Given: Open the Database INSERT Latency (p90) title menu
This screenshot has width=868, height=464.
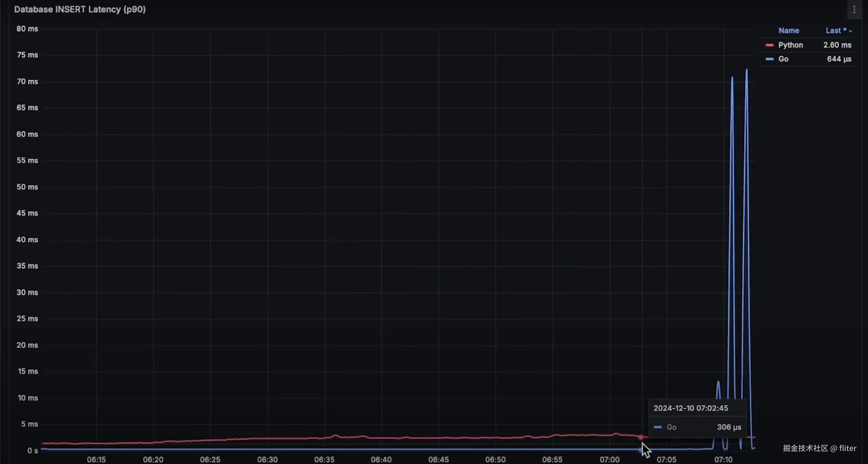Looking at the screenshot, I should 80,9.
